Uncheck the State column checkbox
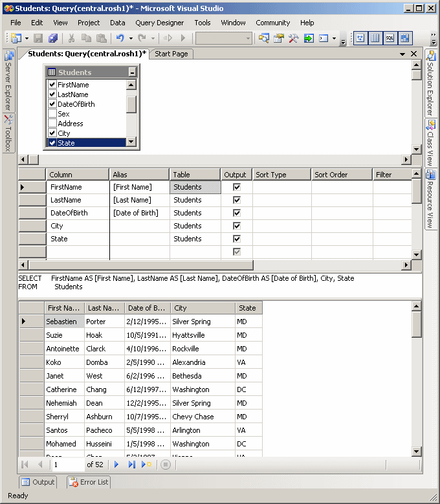Screen dimensions: 440x504 [x=52, y=143]
